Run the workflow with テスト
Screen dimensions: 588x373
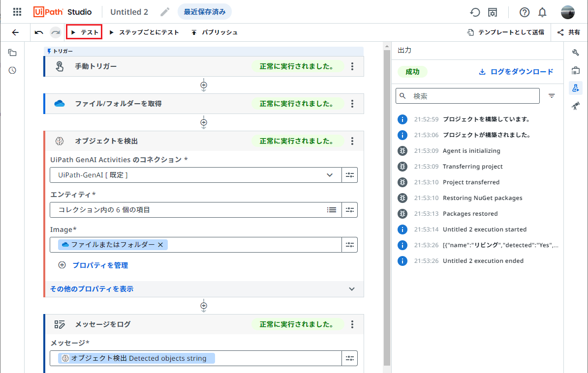click(84, 32)
